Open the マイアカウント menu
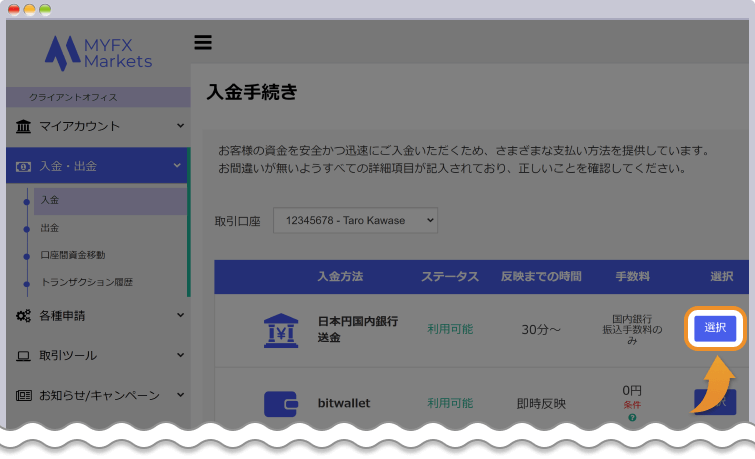Viewport: 755px width, 459px height. tap(98, 126)
